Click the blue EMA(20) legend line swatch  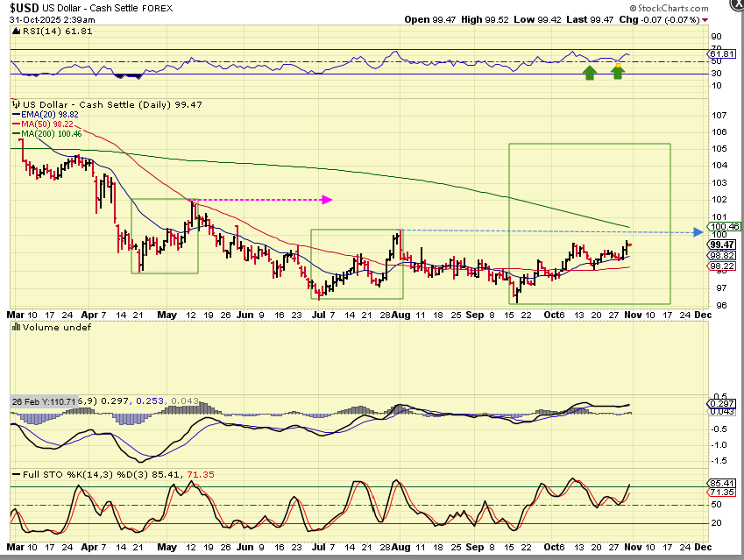pos(16,115)
